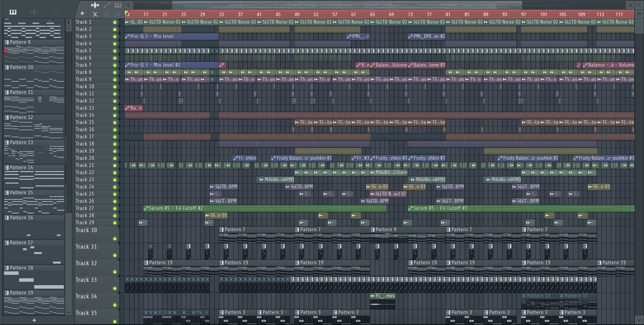Select the Pro-Q 3 - Mix level #2 clip
Screen dimensions: 644x325
coord(172,65)
